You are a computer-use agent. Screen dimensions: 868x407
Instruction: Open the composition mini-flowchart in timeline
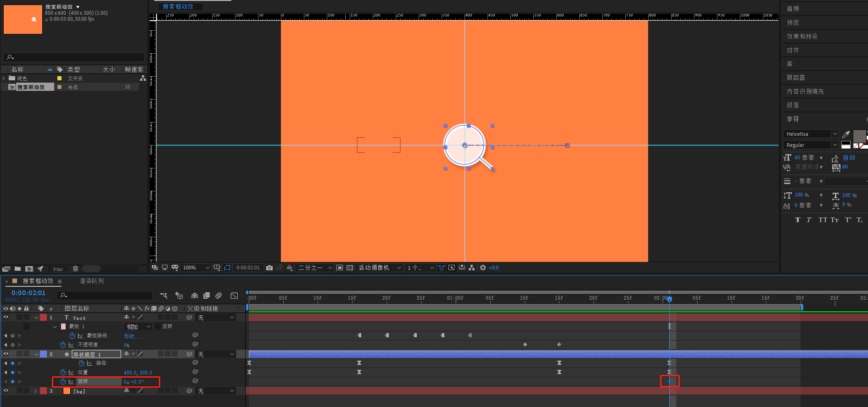pyautogui.click(x=163, y=295)
